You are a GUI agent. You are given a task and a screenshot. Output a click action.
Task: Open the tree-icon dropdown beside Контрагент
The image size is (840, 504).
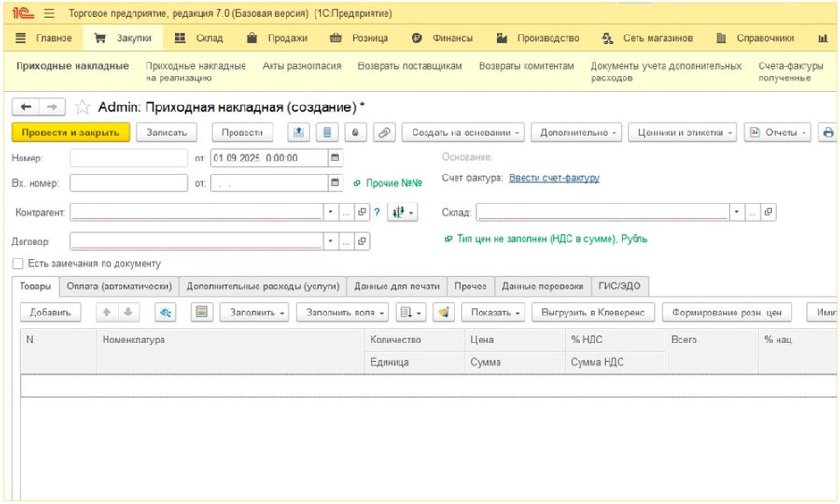pyautogui.click(x=402, y=212)
